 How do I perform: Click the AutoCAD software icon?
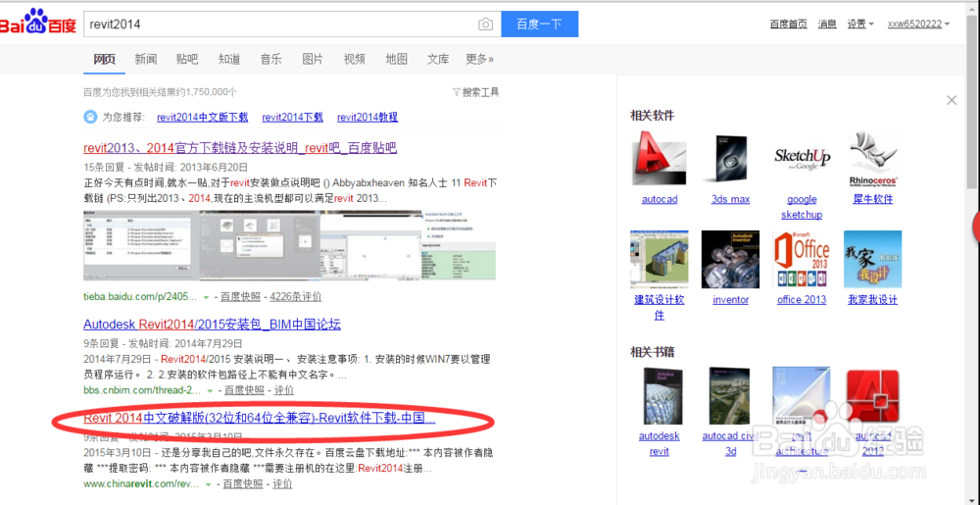pos(660,158)
